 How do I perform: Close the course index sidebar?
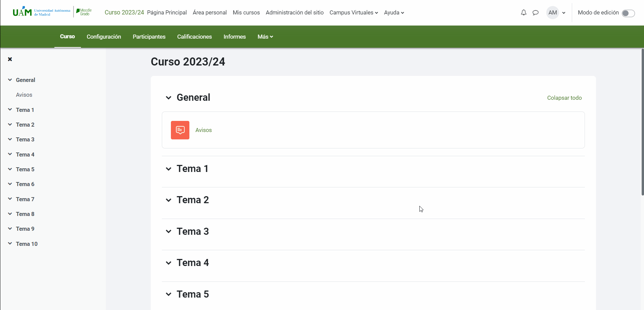[10, 59]
